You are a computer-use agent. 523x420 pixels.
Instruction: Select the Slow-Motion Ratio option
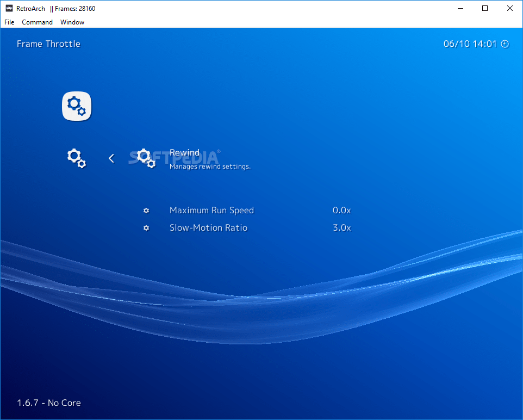pyautogui.click(x=208, y=228)
